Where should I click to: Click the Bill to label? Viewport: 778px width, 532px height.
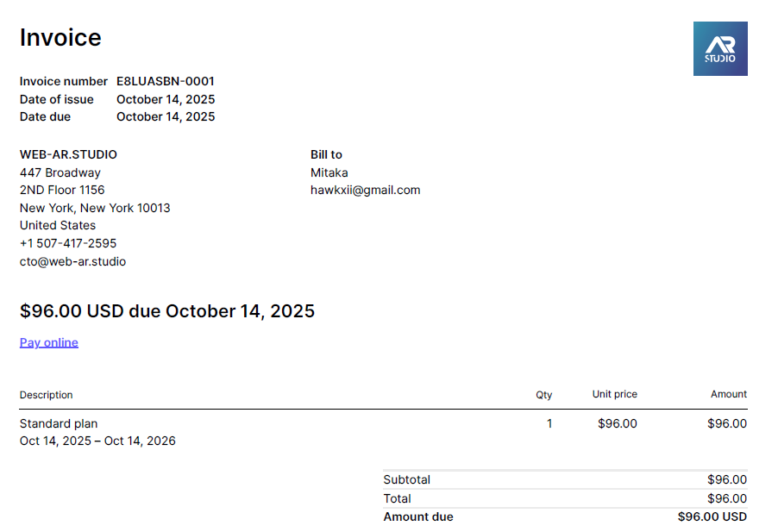[326, 155]
